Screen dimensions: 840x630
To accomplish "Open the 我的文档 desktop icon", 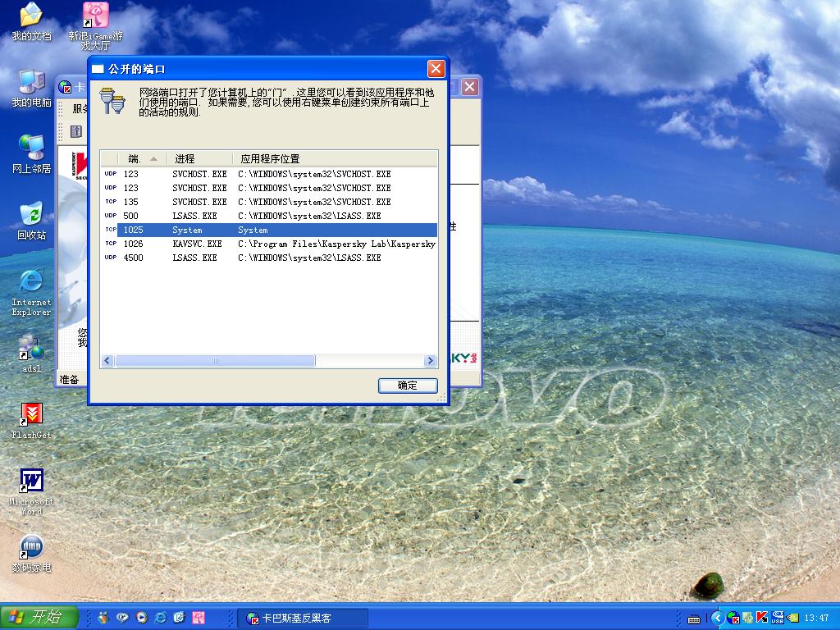I will tap(31, 21).
